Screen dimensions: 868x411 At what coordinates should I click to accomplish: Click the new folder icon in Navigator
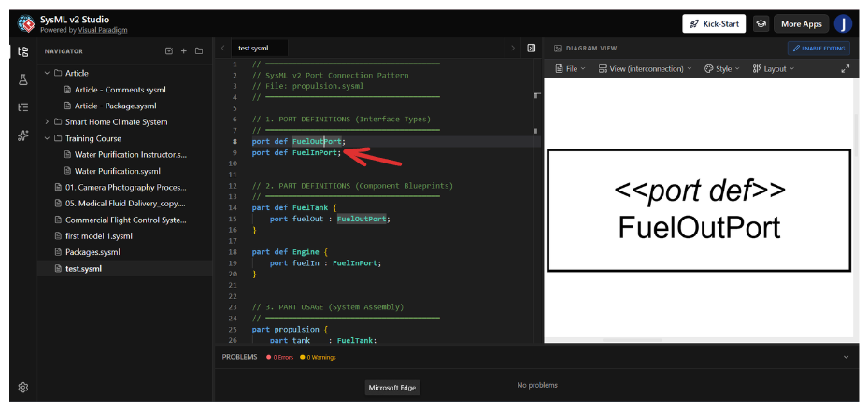(x=199, y=50)
